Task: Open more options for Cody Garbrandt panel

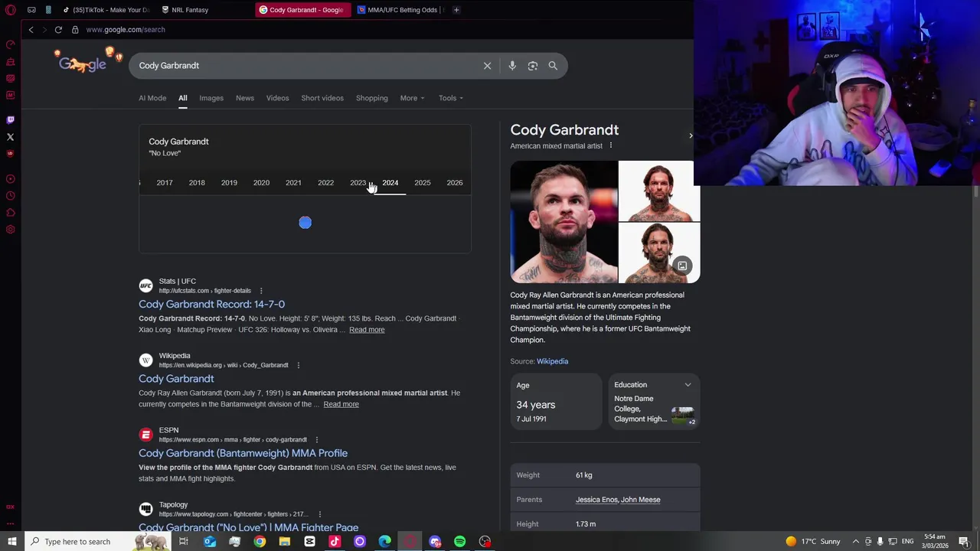Action: pyautogui.click(x=610, y=145)
